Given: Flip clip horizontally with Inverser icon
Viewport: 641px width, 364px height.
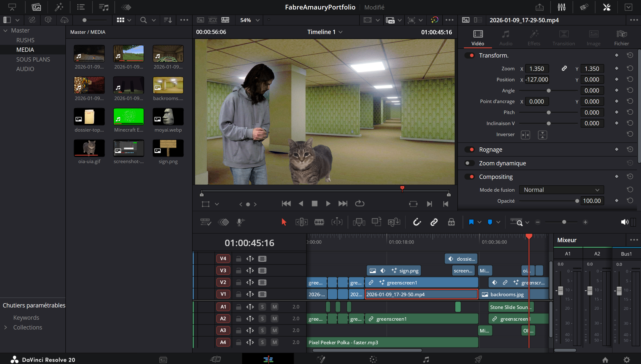Looking at the screenshot, I should pyautogui.click(x=525, y=135).
